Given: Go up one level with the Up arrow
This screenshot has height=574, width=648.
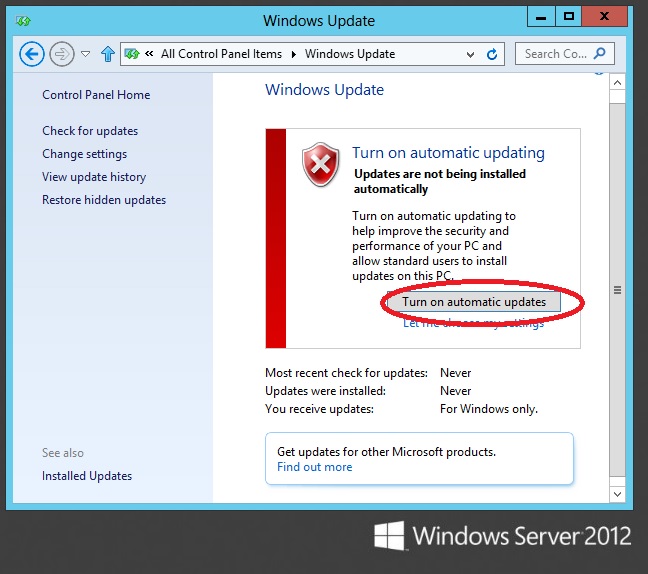Looking at the screenshot, I should (108, 54).
